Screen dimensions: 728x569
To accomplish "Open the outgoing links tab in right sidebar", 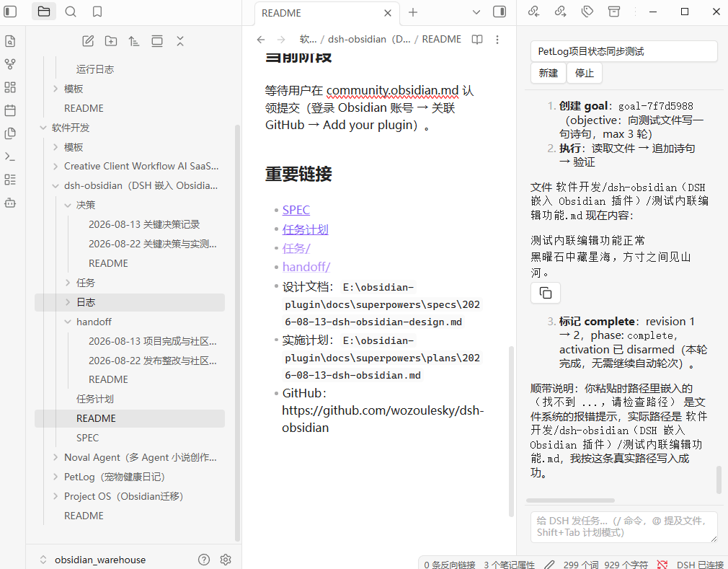I will pos(561,12).
